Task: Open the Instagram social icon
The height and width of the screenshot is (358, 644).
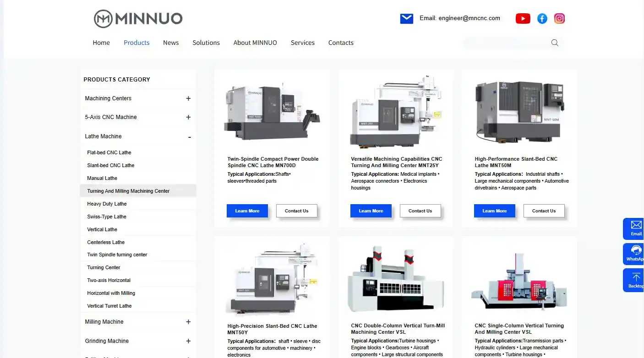Action: coord(559,18)
